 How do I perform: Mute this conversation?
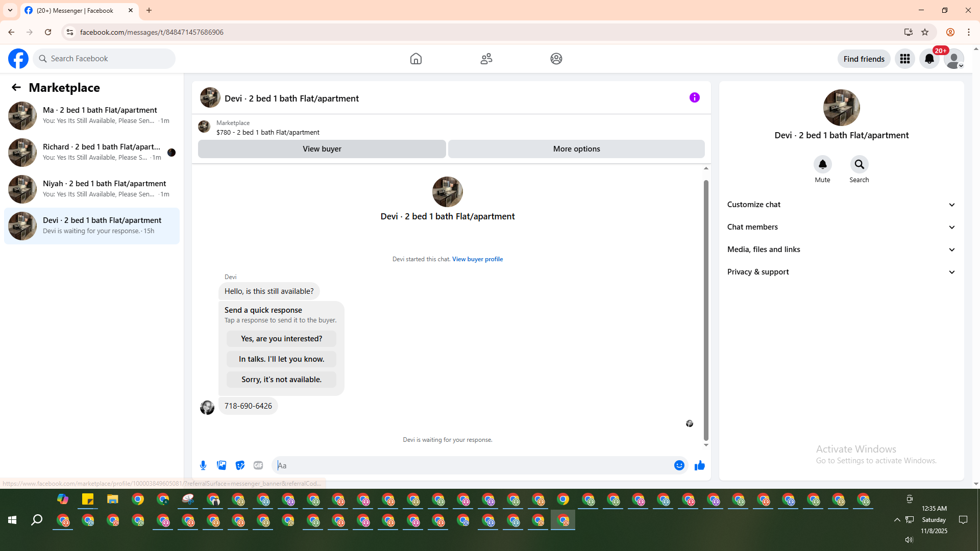coord(822,164)
